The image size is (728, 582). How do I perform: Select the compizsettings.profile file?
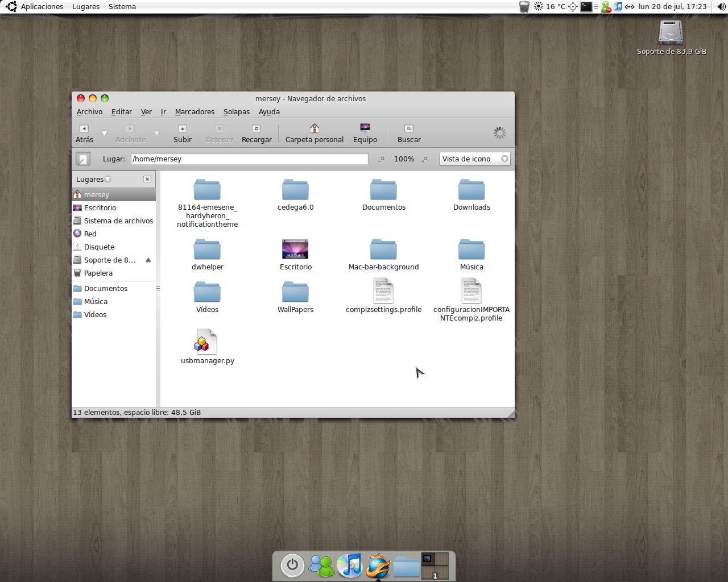click(x=383, y=296)
